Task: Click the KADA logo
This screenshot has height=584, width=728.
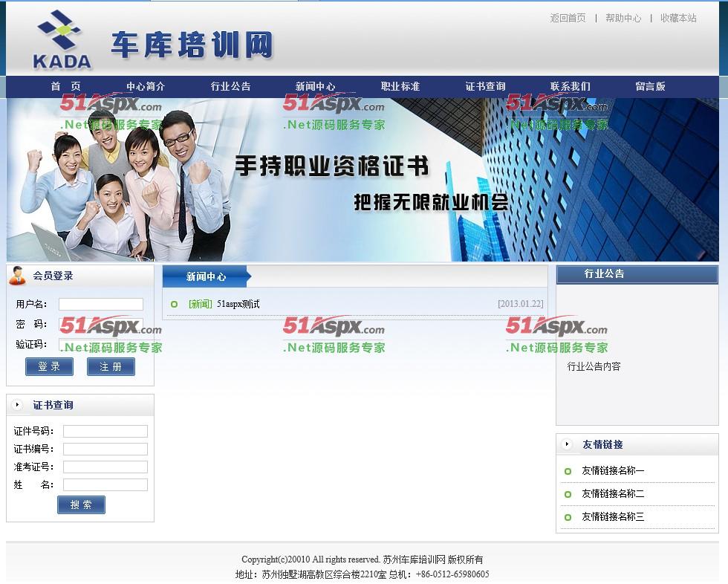Action: pyautogui.click(x=62, y=39)
